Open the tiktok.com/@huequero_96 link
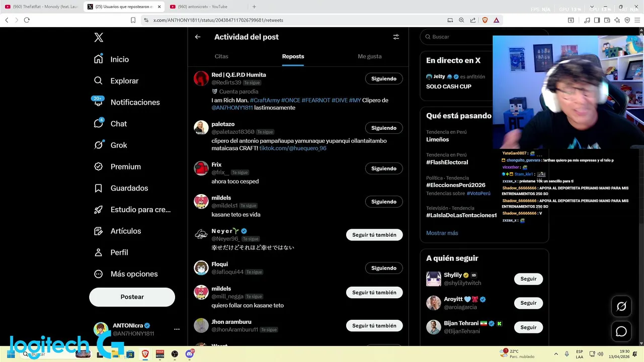644x362 pixels. pyautogui.click(x=293, y=148)
